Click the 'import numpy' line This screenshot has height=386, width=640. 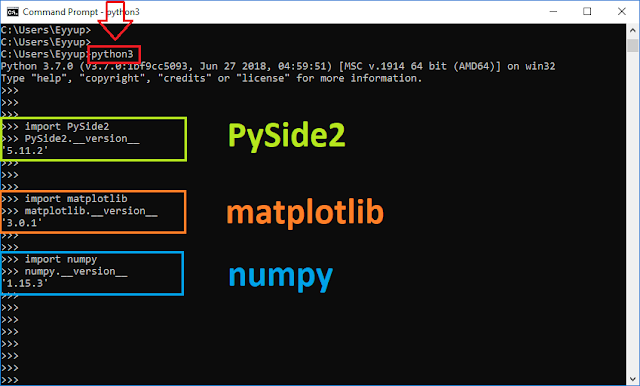49,260
